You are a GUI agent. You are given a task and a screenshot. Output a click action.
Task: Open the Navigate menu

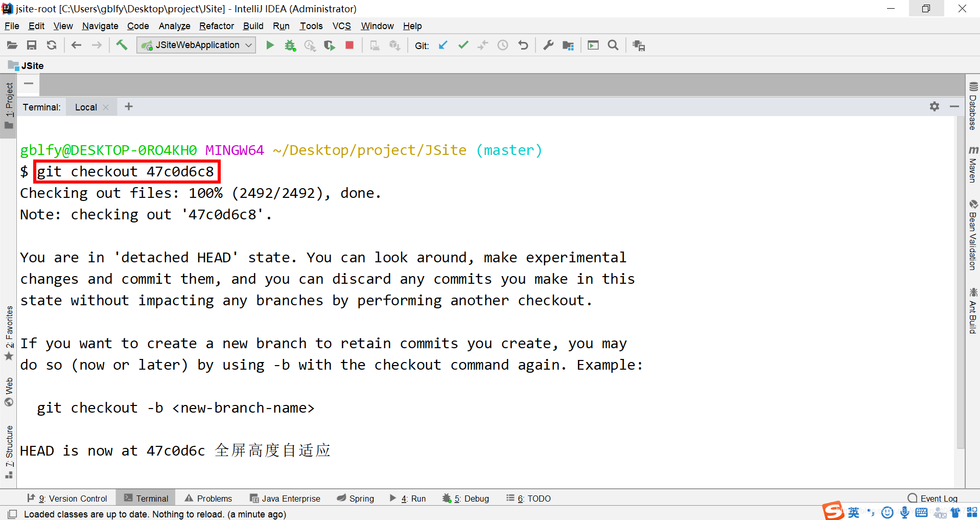(x=100, y=26)
